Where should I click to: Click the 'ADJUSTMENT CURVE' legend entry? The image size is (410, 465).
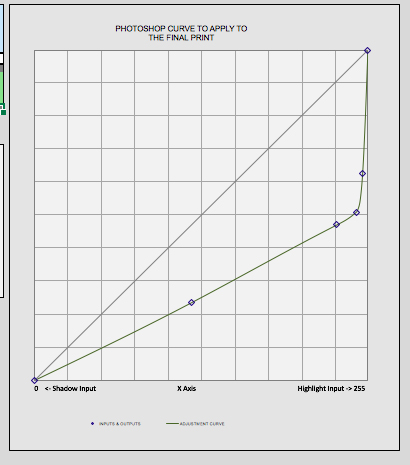pyautogui.click(x=195, y=424)
